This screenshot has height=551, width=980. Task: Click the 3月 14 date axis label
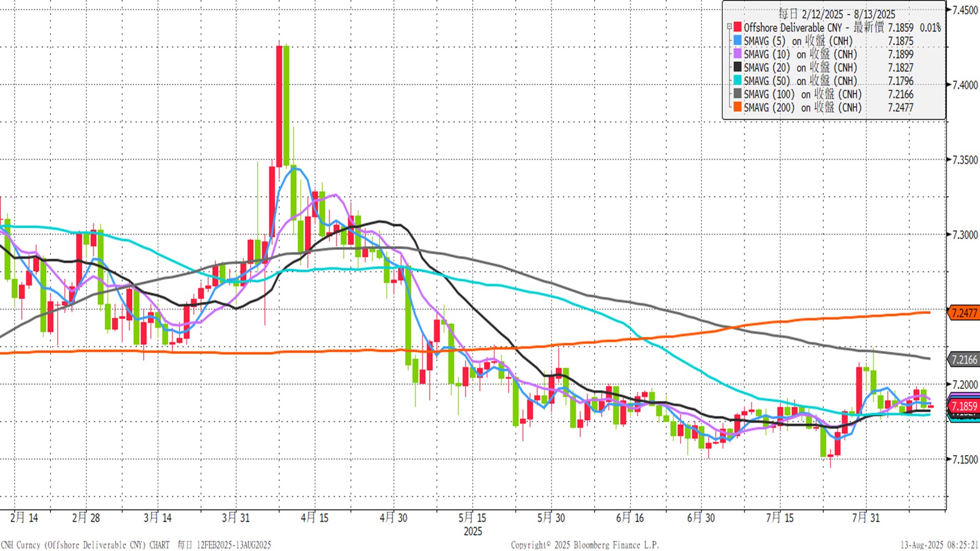158,518
